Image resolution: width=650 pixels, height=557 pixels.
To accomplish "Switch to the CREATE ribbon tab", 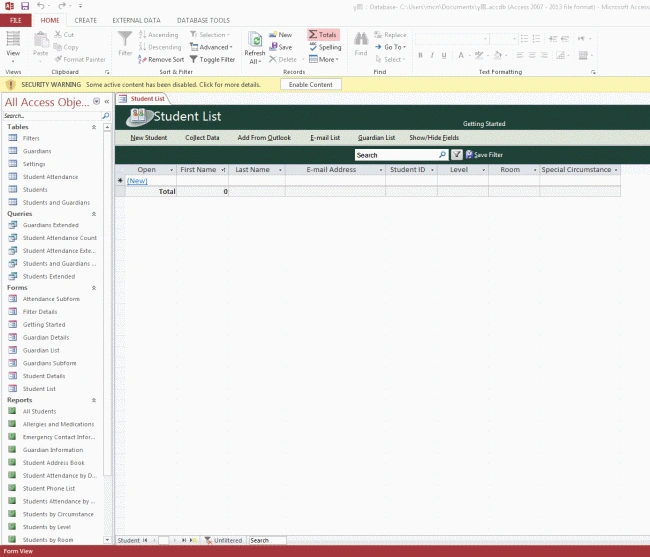I will click(85, 20).
